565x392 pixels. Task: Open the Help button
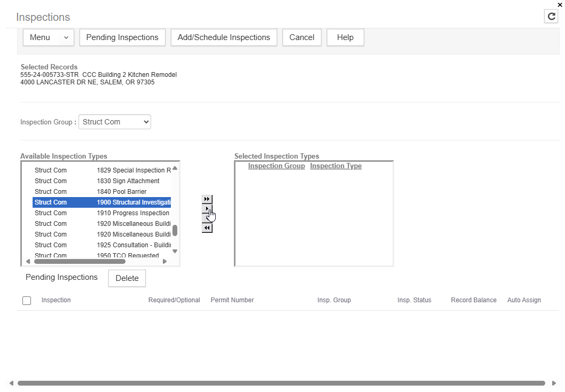point(345,37)
